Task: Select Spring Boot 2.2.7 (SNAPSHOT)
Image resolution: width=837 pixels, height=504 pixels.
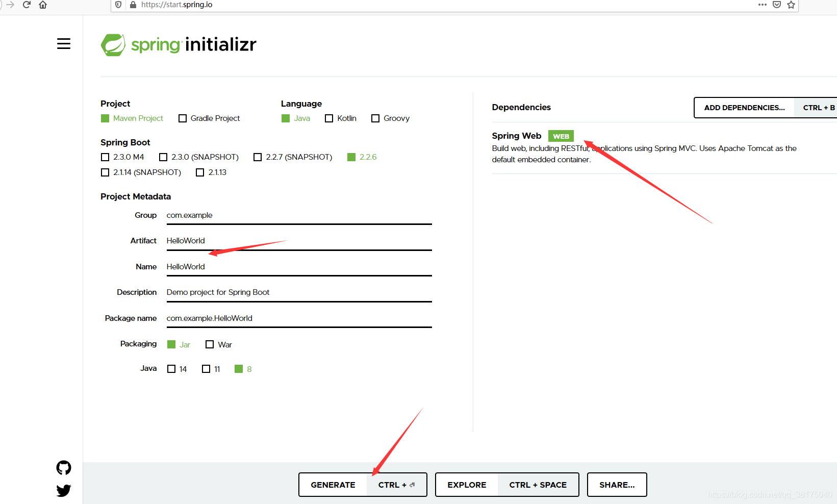Action: pyautogui.click(x=293, y=157)
